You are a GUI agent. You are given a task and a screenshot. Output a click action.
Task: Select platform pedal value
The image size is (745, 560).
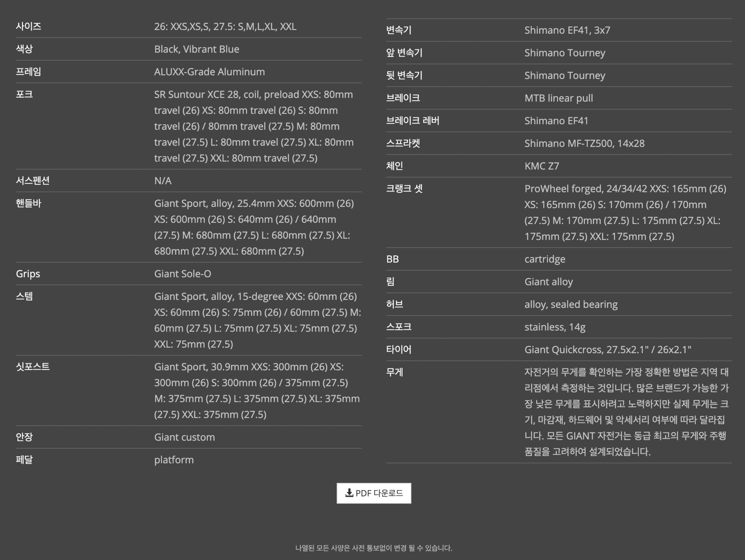coord(174,460)
